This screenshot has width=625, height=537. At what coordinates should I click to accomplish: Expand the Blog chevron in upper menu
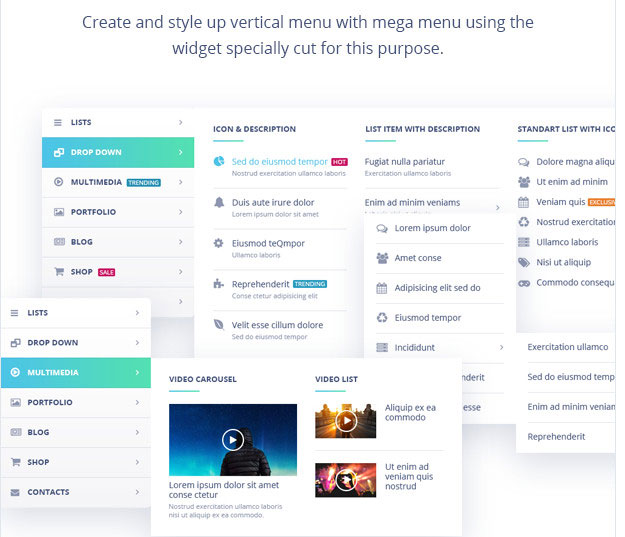coord(181,242)
